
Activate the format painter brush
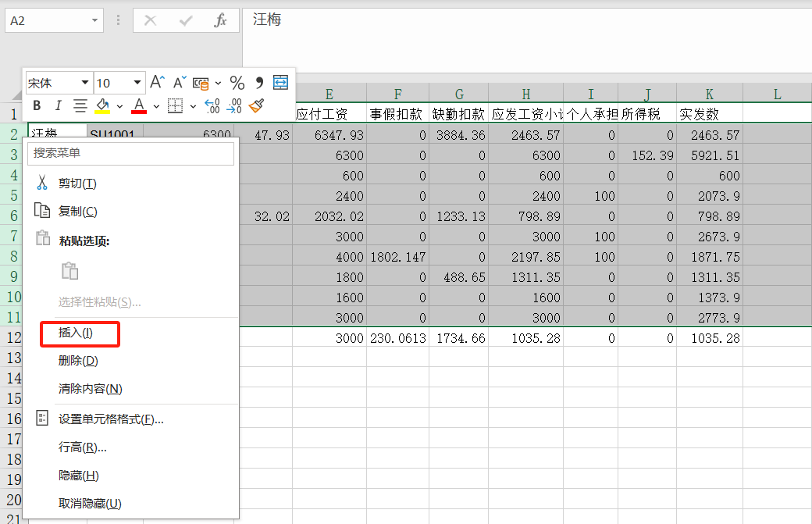(x=257, y=105)
